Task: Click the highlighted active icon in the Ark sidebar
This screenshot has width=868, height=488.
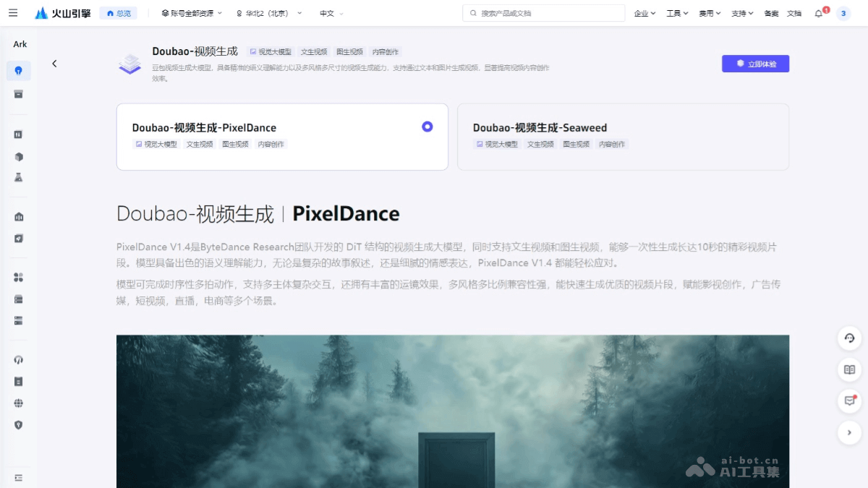Action: [x=19, y=69]
